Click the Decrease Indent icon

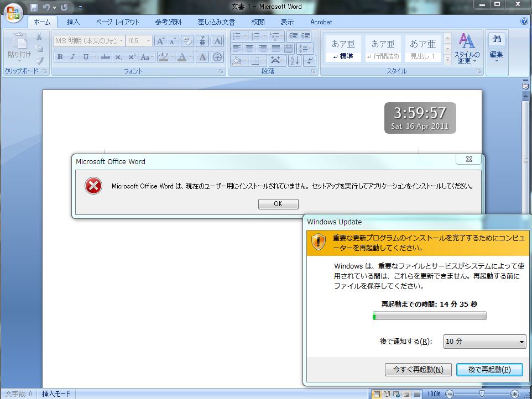[293, 36]
